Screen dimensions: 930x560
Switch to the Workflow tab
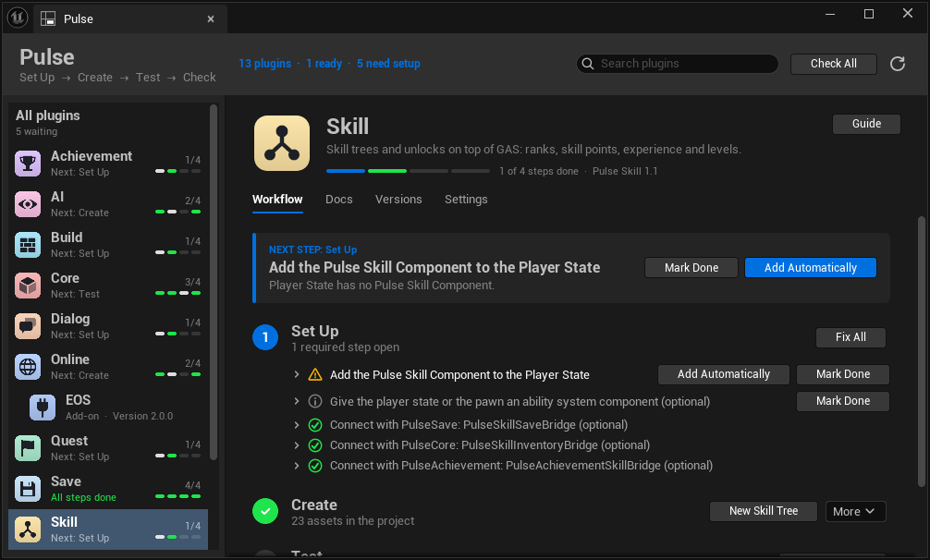click(x=277, y=200)
